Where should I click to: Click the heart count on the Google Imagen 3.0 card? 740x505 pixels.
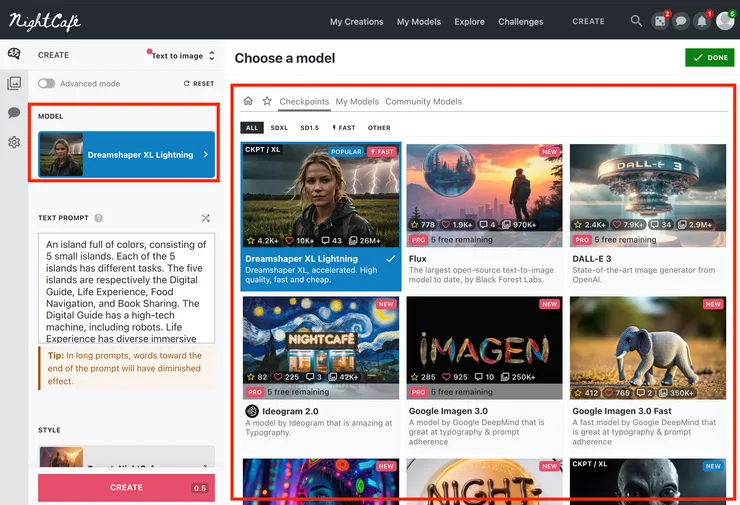click(455, 377)
